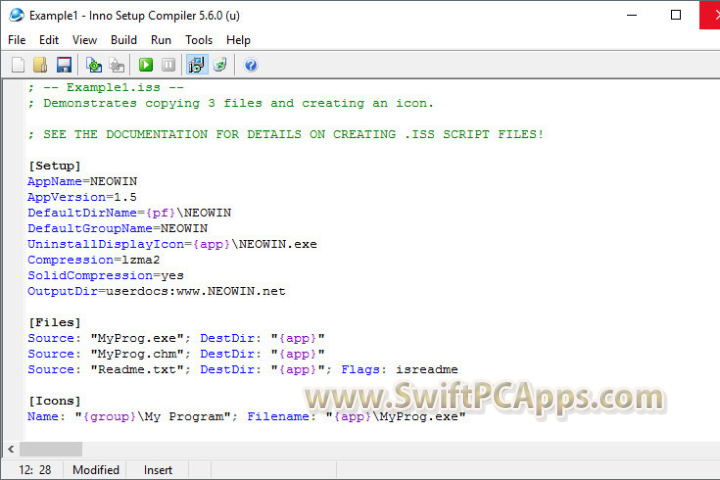Viewport: 720px width, 480px height.
Task: Click the horizontal scrollbar thumb
Action: click(x=51, y=449)
